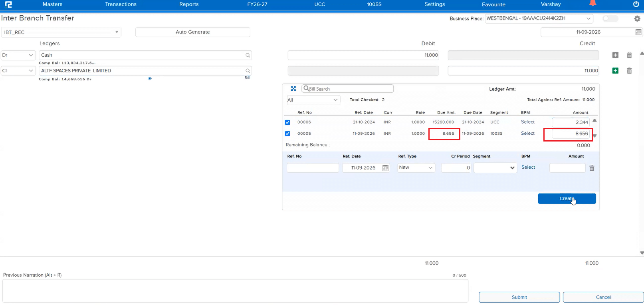Add row using plus icon in Cash row
The image size is (644, 305).
coord(615,55)
